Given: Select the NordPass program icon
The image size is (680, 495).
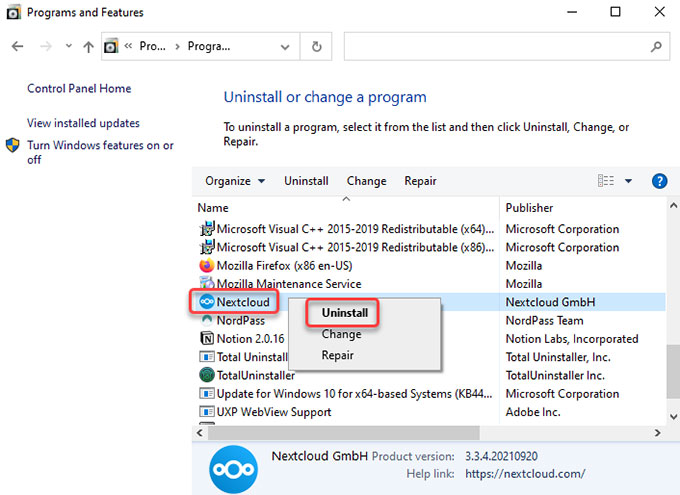Looking at the screenshot, I should point(207,320).
